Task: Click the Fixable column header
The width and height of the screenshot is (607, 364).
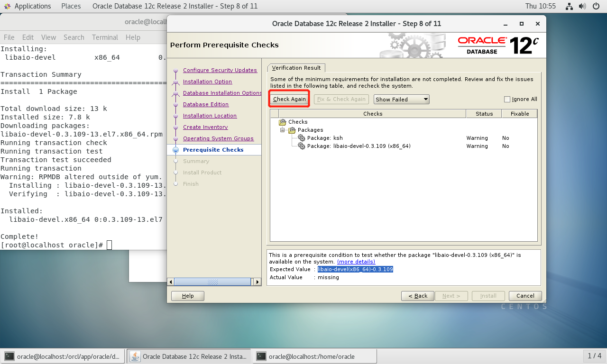Action: [520, 114]
